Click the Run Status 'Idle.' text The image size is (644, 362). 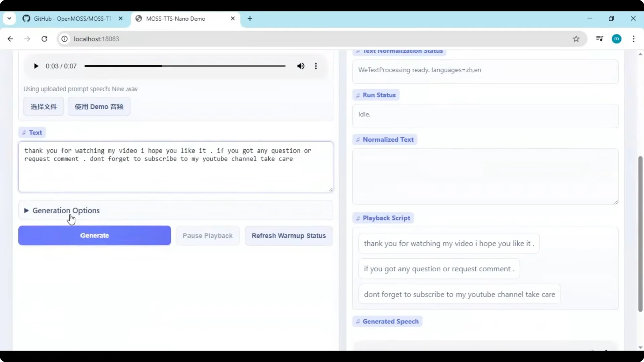point(364,114)
